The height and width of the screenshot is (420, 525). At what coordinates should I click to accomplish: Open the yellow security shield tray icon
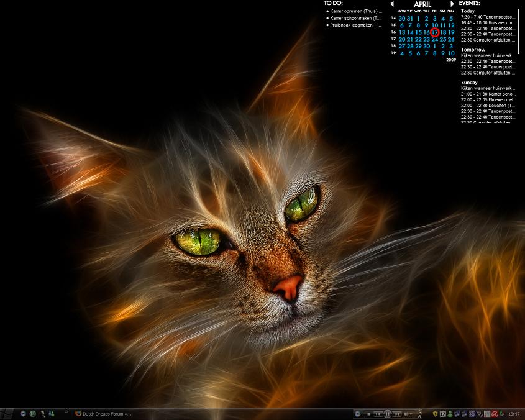click(x=436, y=414)
